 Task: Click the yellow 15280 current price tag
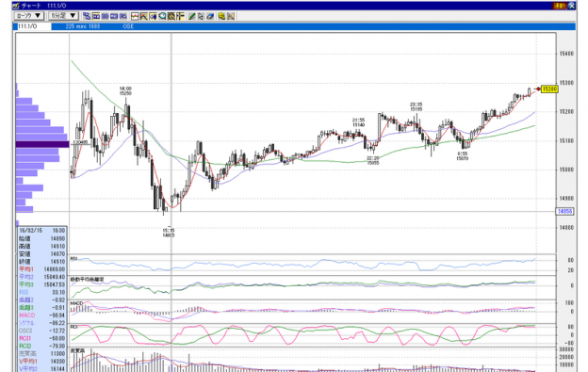[x=549, y=89]
